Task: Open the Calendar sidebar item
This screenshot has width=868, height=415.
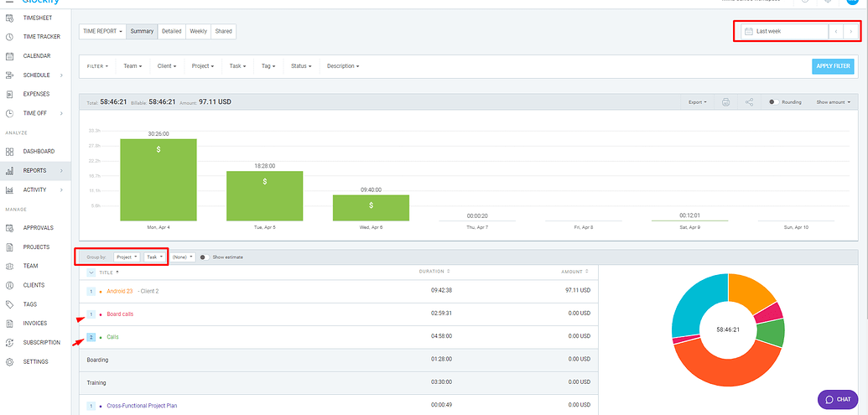Action: point(36,56)
